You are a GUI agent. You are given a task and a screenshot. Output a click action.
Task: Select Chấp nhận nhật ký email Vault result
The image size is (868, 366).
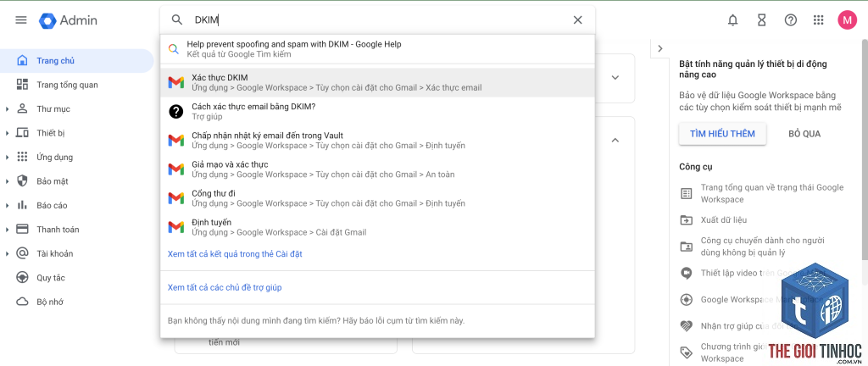377,141
